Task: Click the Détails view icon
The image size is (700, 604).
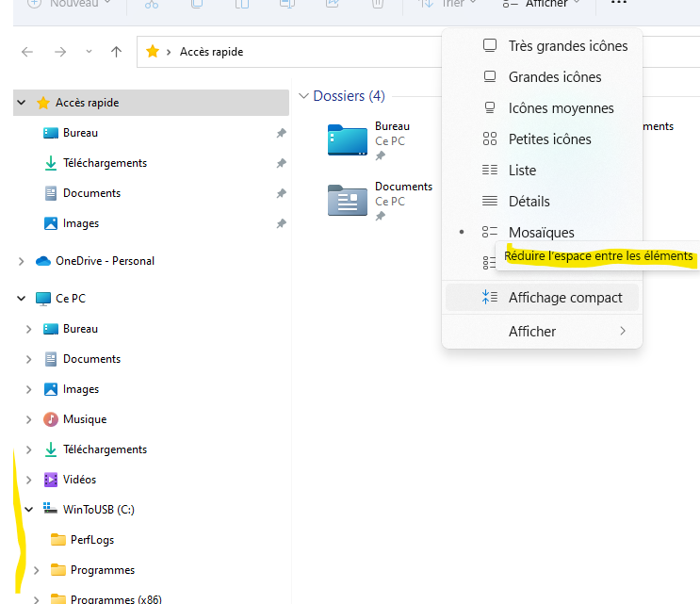Action: [x=490, y=202]
